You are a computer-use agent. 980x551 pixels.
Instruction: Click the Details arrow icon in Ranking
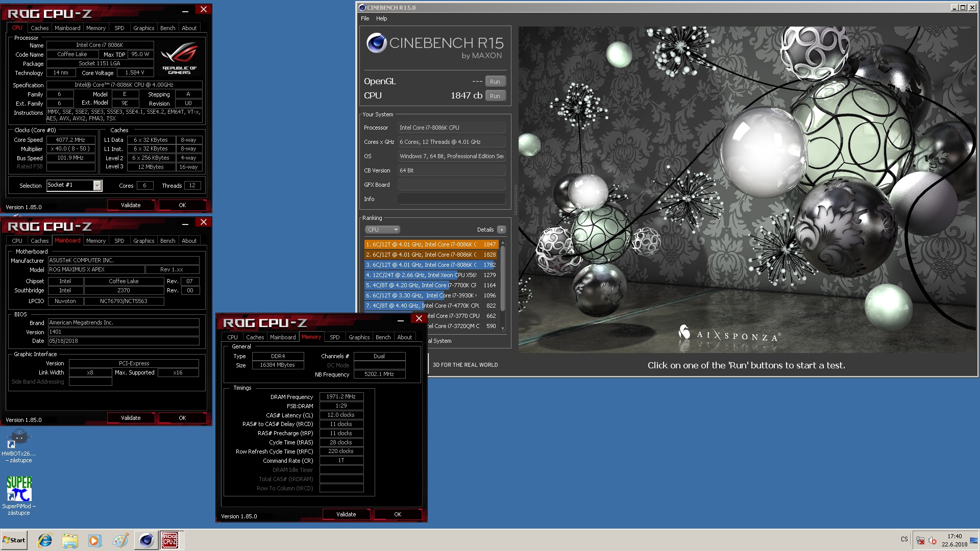click(x=502, y=230)
